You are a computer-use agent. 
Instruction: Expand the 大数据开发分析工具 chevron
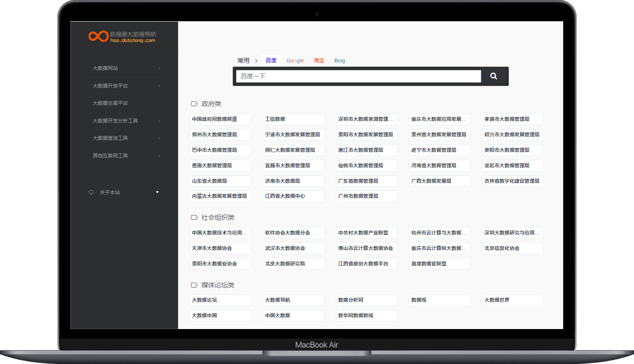click(x=159, y=121)
